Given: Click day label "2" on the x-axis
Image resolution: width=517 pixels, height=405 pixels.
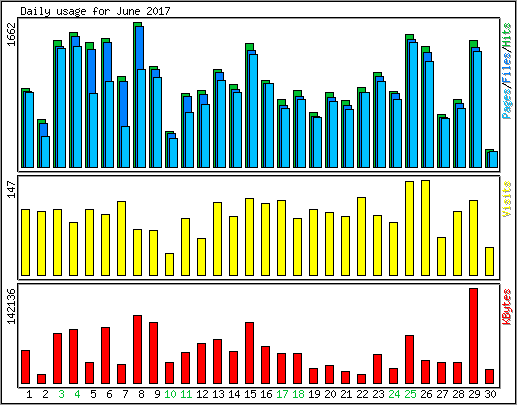Looking at the screenshot, I should pos(45,394).
